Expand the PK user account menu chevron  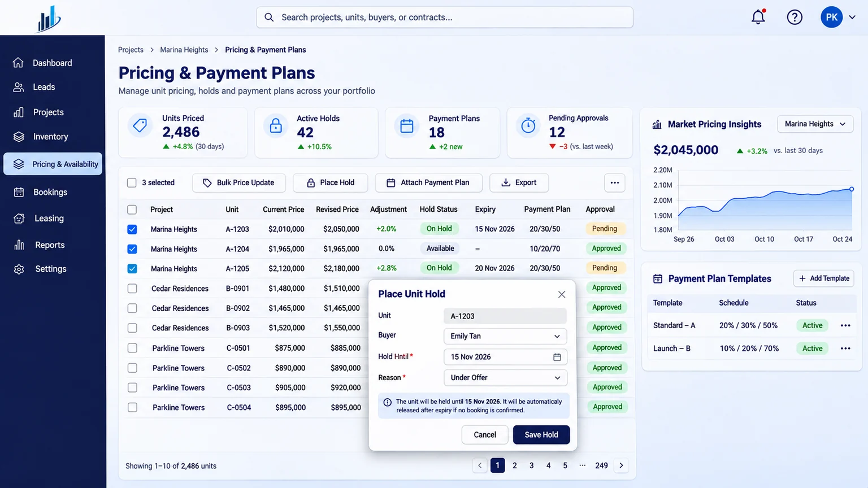point(852,18)
